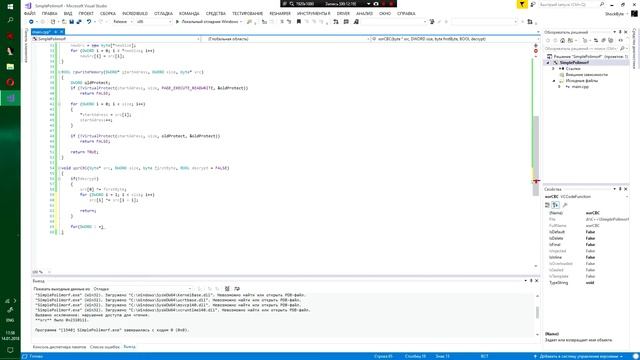Toggle word wrap in Output panel
This screenshot has width=640, height=360.
pos(237,289)
